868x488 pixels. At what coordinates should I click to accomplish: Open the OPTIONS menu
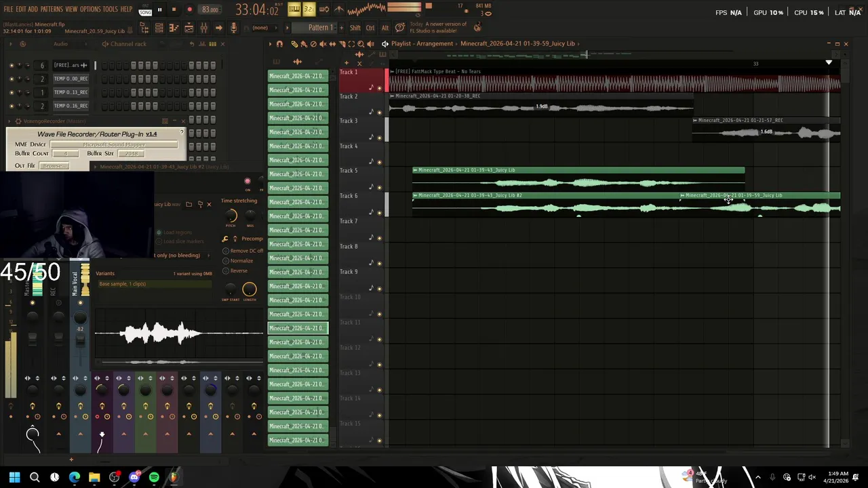point(90,9)
